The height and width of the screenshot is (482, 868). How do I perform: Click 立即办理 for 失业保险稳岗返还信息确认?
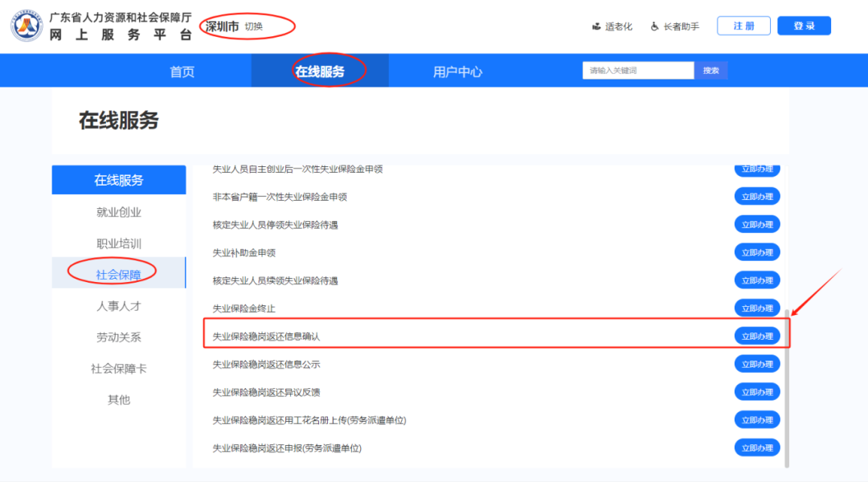[757, 336]
